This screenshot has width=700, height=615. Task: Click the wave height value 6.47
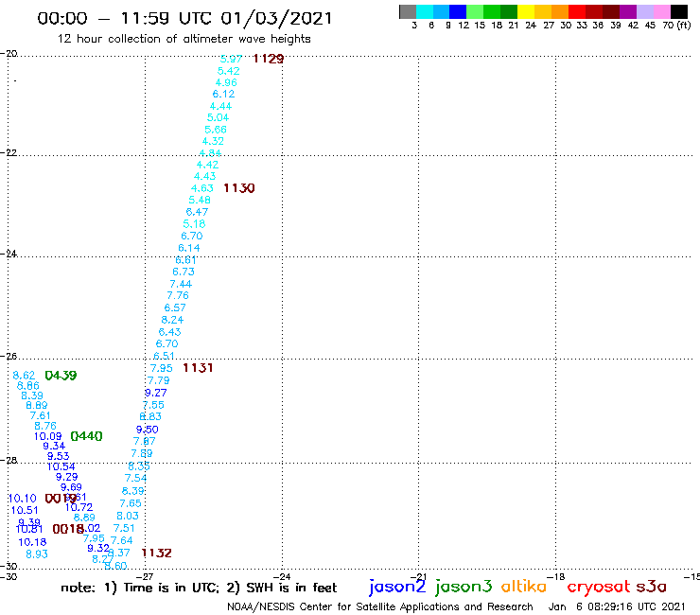tap(197, 212)
